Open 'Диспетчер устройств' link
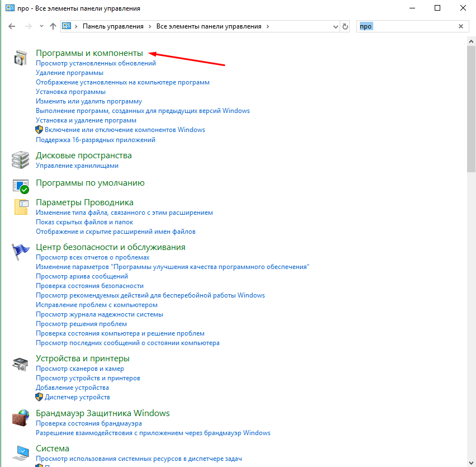Screen dimensions: 476x467 (77, 397)
